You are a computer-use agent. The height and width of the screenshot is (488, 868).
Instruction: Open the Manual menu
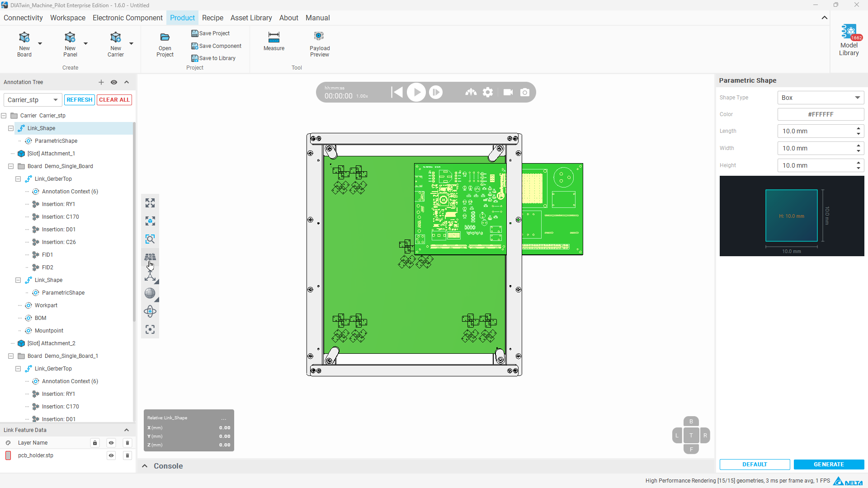[x=318, y=18]
